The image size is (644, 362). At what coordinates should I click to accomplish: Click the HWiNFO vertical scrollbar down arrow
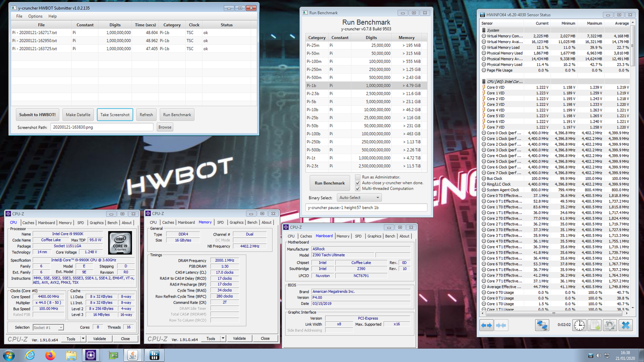point(633,308)
